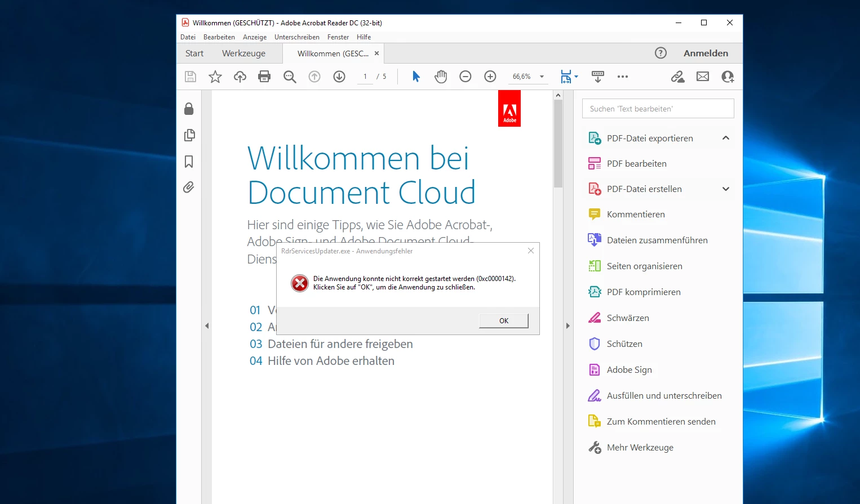Image resolution: width=860 pixels, height=504 pixels.
Task: Close the Willkommen document tab
Action: pos(376,53)
